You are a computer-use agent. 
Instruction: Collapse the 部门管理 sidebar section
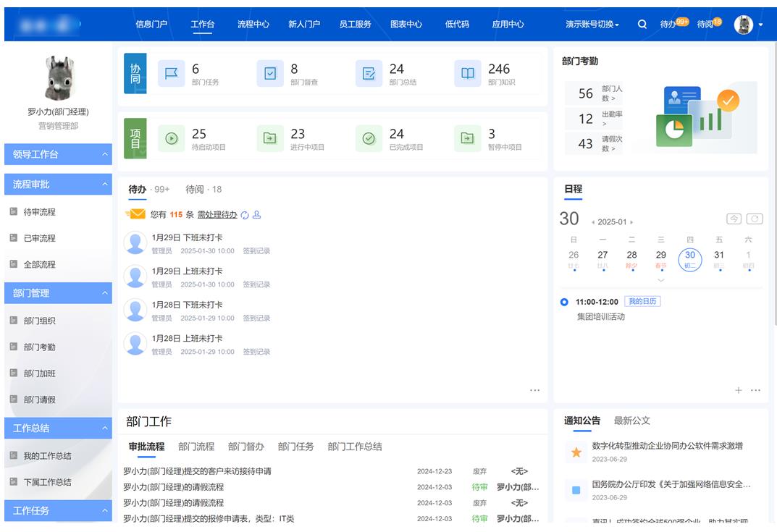coord(104,293)
